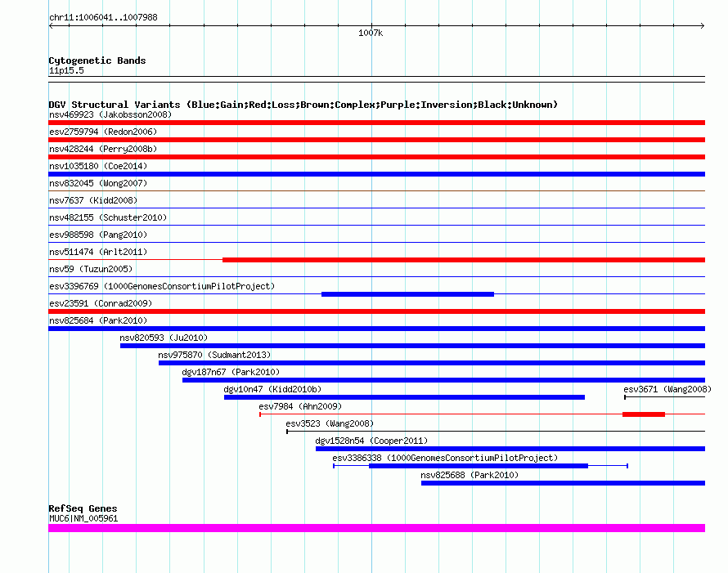This screenshot has height=573, width=728.
Task: Click the left arrow of the ruler
Action: click(51, 26)
